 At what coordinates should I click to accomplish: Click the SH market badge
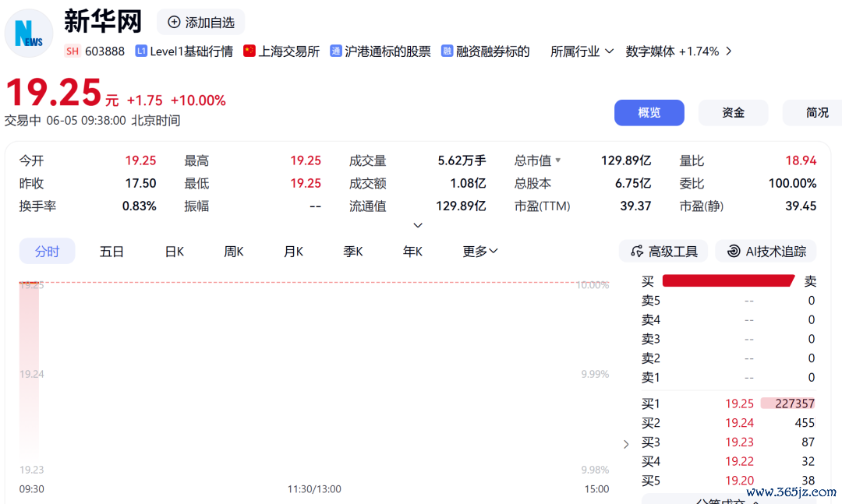click(73, 51)
